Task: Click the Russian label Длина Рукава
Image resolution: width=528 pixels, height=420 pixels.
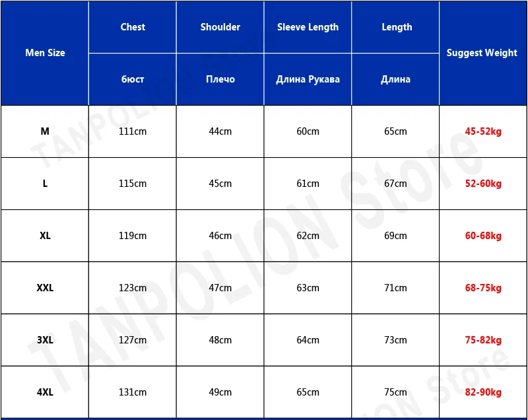Action: tap(308, 79)
